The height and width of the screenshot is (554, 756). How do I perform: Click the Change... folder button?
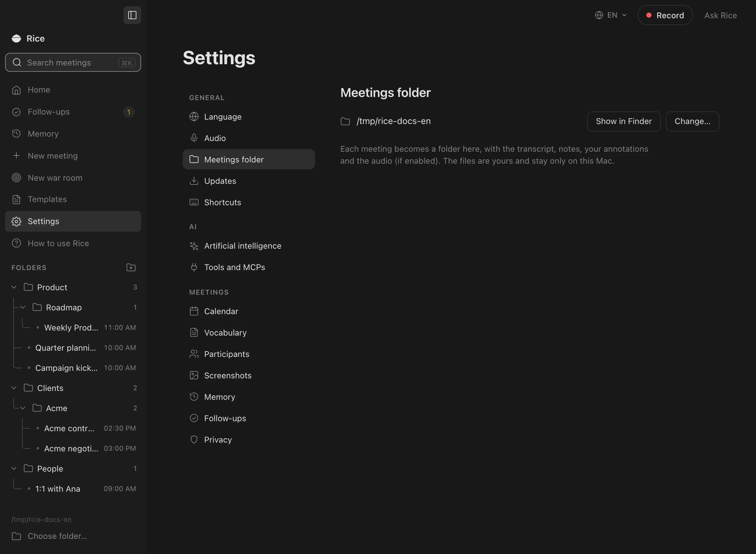(x=692, y=122)
